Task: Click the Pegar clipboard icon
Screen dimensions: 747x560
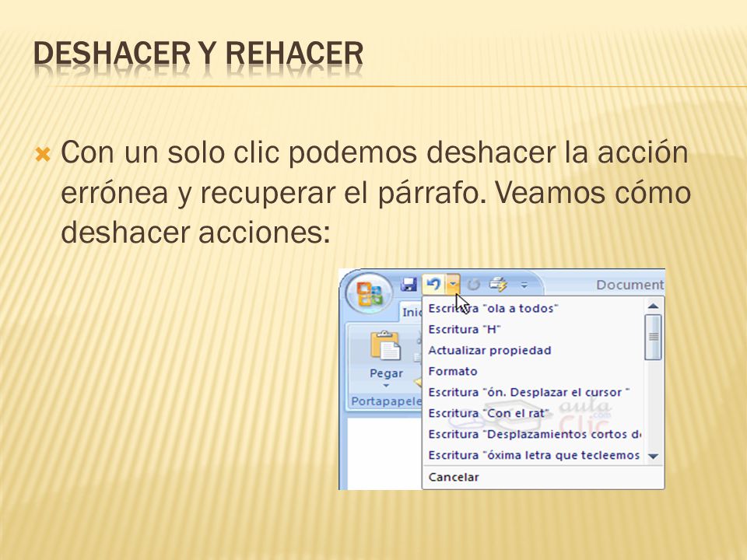Action: (385, 345)
